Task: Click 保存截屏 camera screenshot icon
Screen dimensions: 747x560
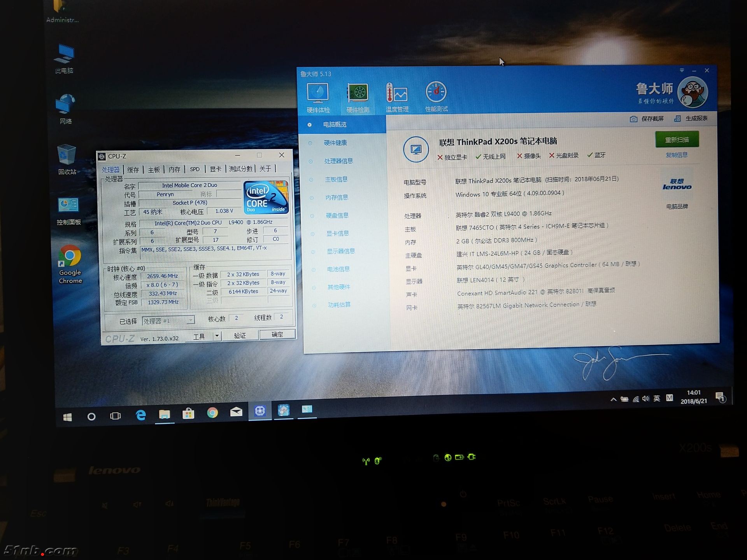Action: (x=633, y=119)
